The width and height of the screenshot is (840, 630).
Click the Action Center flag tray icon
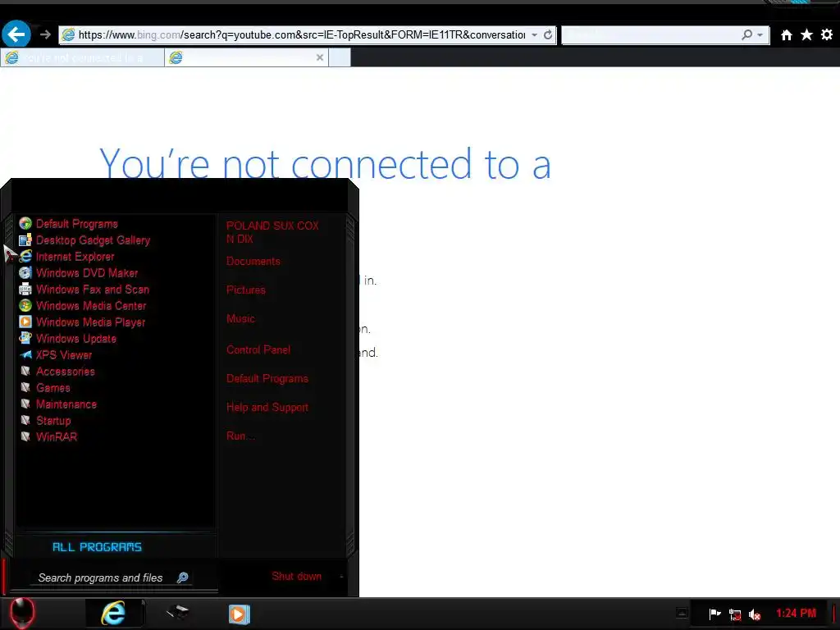714,614
